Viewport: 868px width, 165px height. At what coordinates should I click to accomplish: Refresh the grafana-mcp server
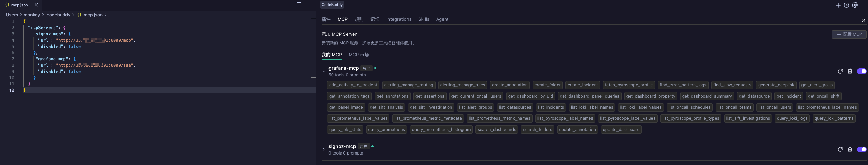[840, 71]
